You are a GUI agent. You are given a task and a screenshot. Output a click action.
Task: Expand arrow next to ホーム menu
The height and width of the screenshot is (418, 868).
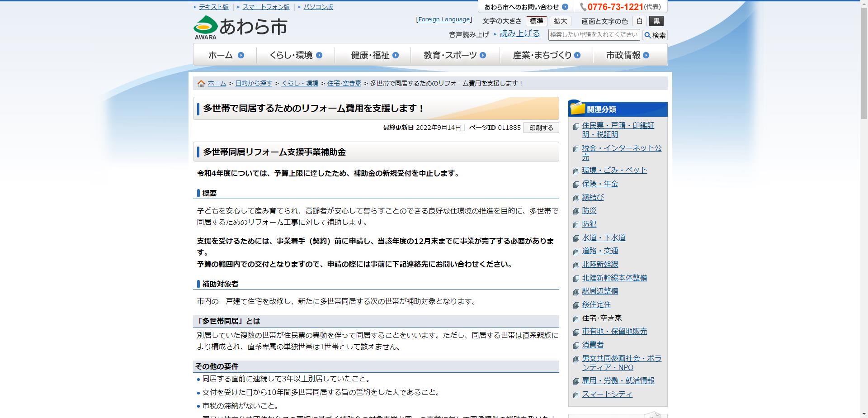click(x=241, y=55)
